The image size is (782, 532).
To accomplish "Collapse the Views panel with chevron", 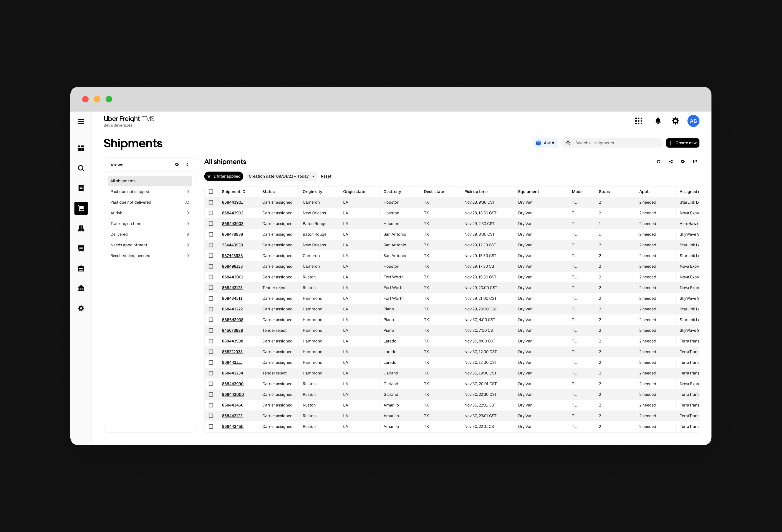I will coord(187,165).
